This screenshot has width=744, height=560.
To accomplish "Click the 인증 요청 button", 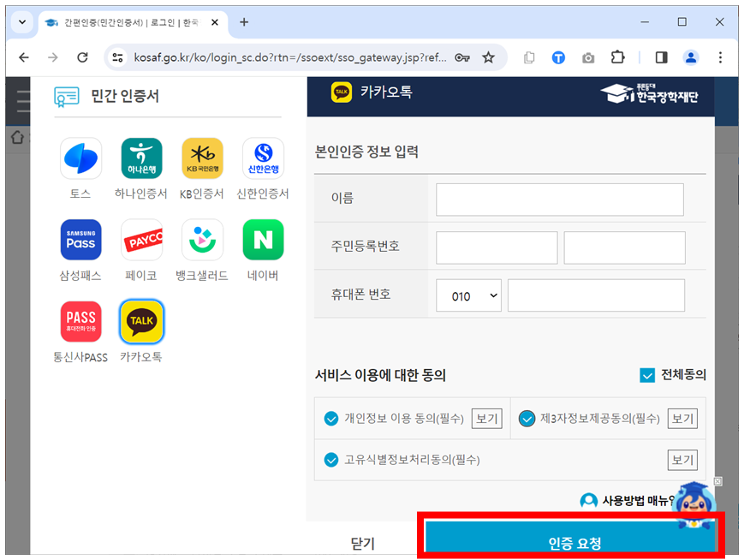I will (x=570, y=538).
